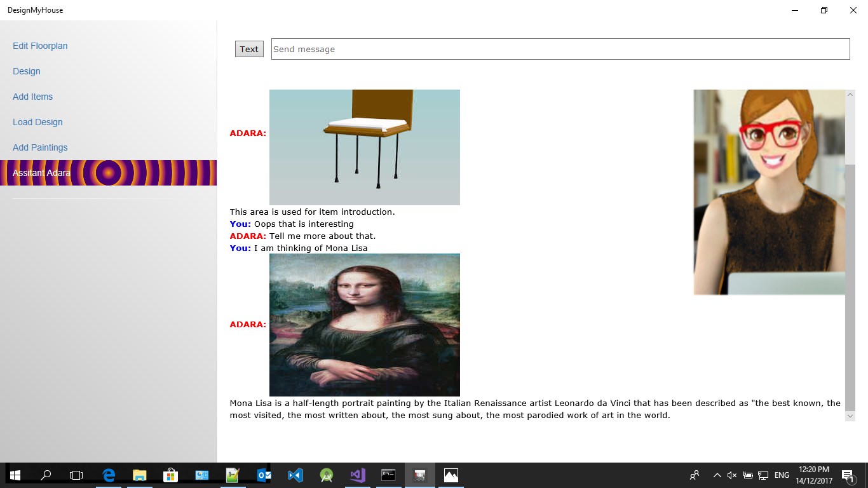The width and height of the screenshot is (868, 488).
Task: Check the battery status tray icon
Action: (748, 475)
